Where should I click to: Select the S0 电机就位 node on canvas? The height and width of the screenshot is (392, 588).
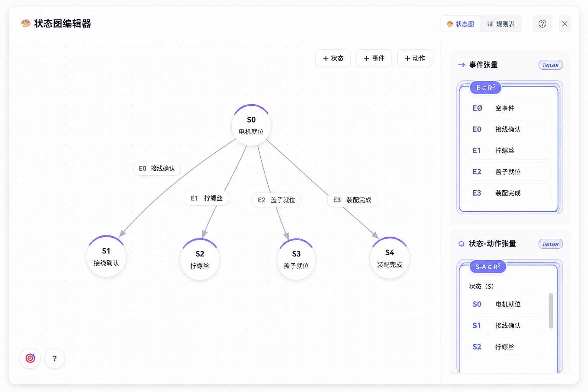pyautogui.click(x=251, y=126)
